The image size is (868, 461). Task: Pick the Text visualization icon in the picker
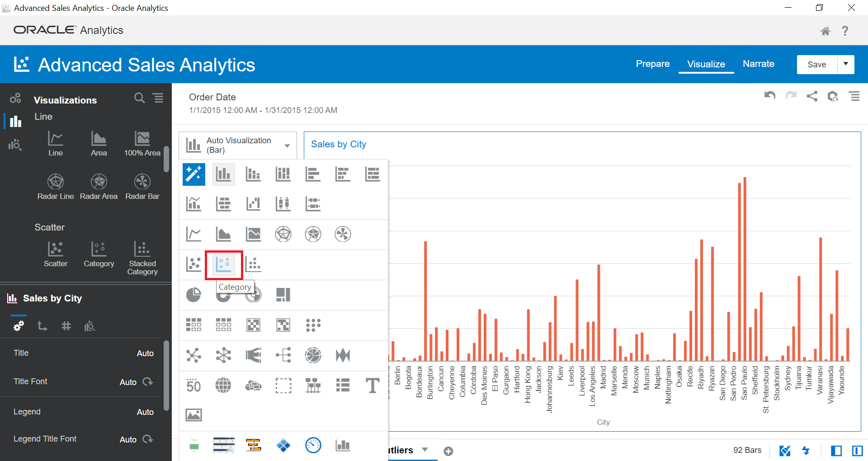tap(372, 386)
